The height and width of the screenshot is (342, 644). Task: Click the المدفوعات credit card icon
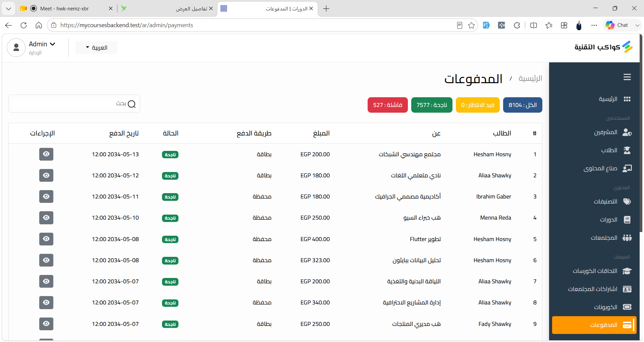tap(627, 325)
